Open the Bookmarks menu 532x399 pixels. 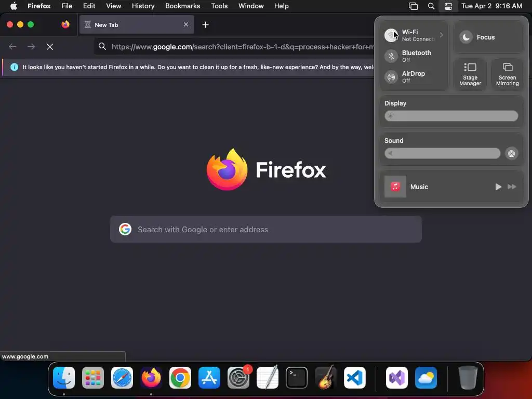tap(182, 6)
